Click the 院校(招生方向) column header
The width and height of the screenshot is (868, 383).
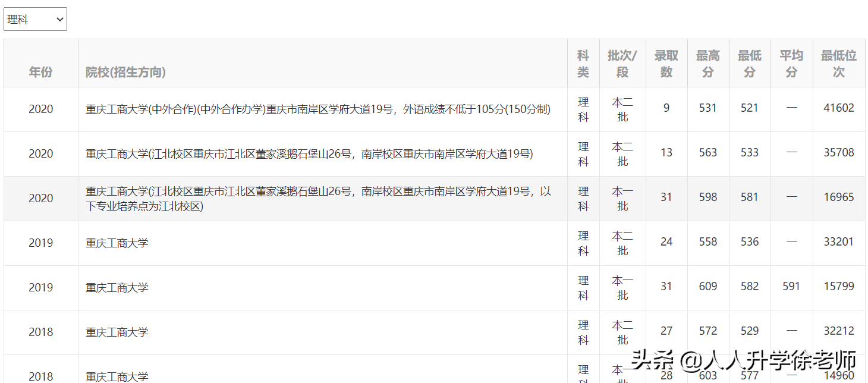pos(125,72)
